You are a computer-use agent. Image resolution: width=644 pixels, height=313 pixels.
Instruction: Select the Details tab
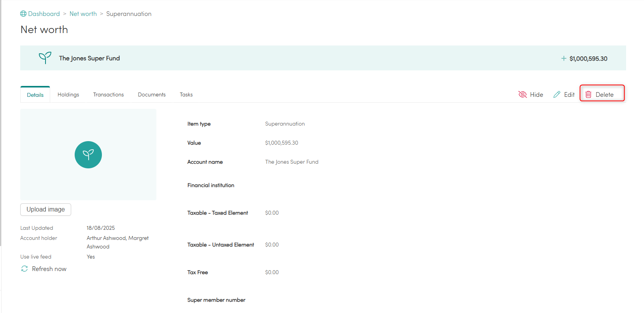(35, 95)
